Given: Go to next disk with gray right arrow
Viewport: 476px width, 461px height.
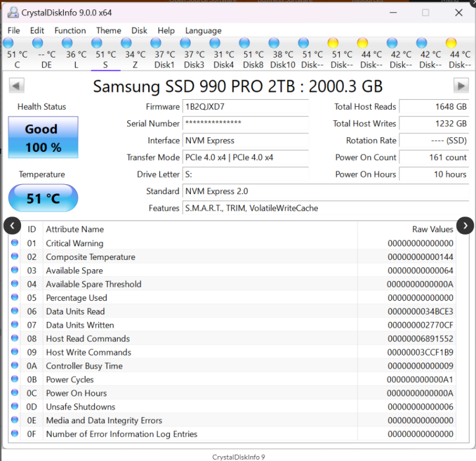Looking at the screenshot, I should (x=461, y=86).
